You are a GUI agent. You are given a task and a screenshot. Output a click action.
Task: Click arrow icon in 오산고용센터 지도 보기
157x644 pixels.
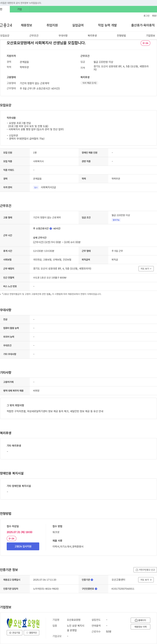coord(151,580)
